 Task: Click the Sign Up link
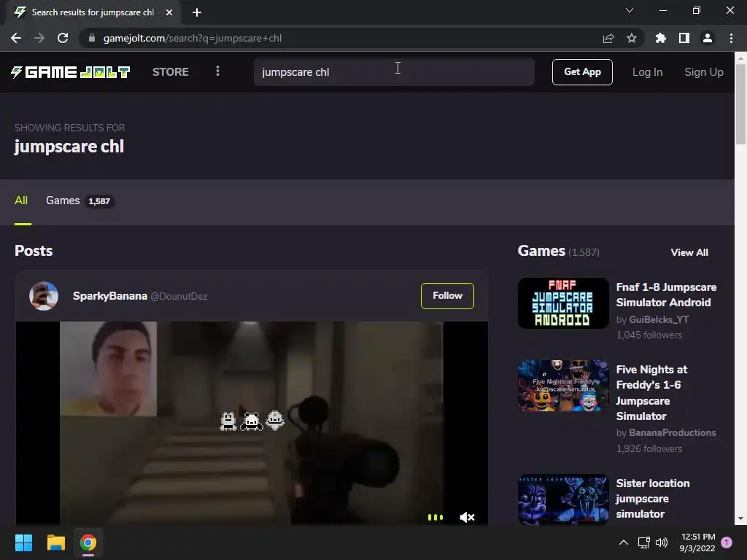click(704, 72)
